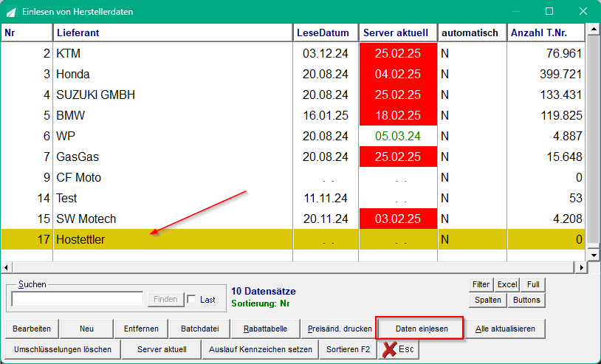Viewport: 601px width, 364px height.
Task: Toggle the Last checkbox
Action: click(x=192, y=300)
